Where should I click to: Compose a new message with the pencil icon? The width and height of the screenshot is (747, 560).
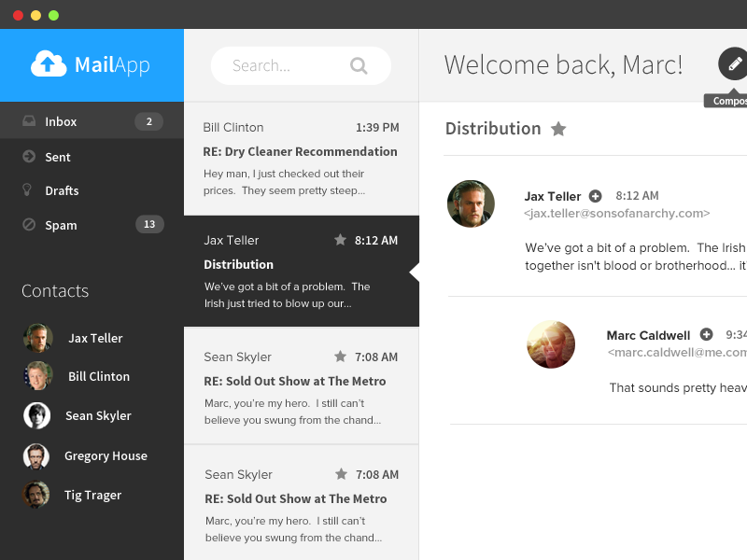point(732,64)
